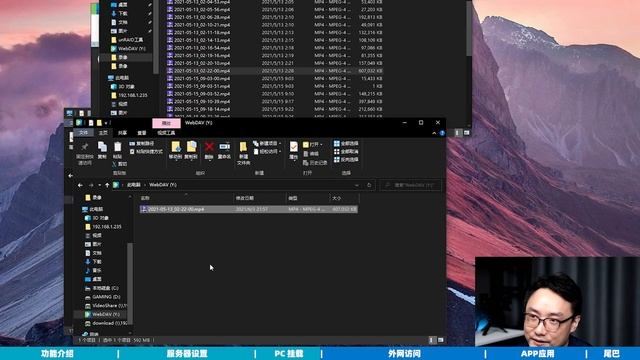This screenshot has width=640, height=360.
Task: Select 3D Objects in front window tree
Action: tap(97, 218)
